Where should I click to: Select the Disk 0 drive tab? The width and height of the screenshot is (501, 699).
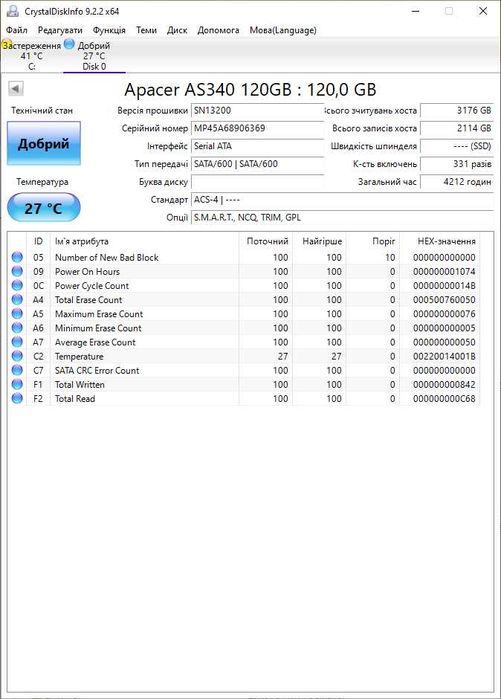point(94,56)
